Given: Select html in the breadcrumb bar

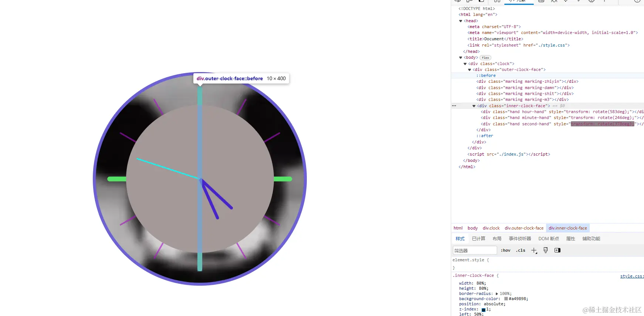Looking at the screenshot, I should pos(458,228).
